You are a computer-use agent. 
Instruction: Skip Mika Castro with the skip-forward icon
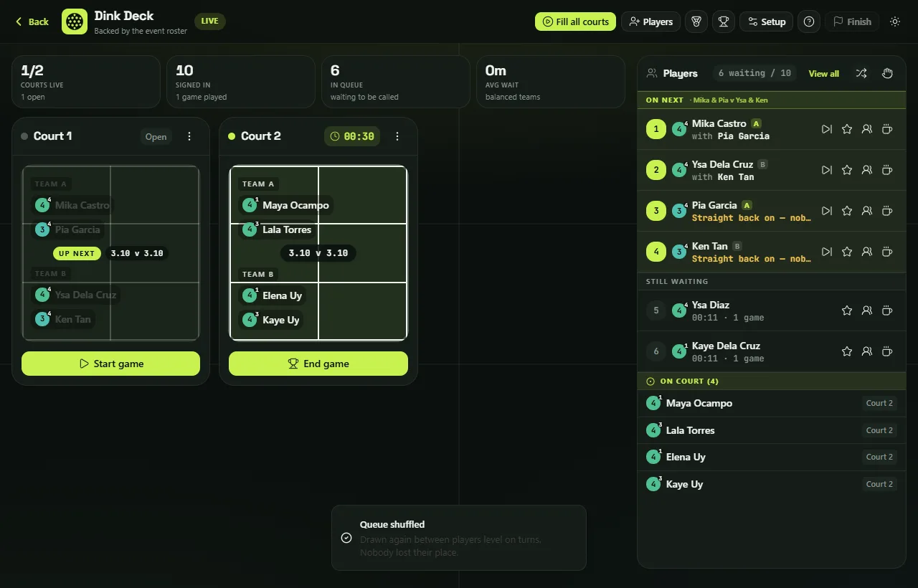(x=827, y=129)
